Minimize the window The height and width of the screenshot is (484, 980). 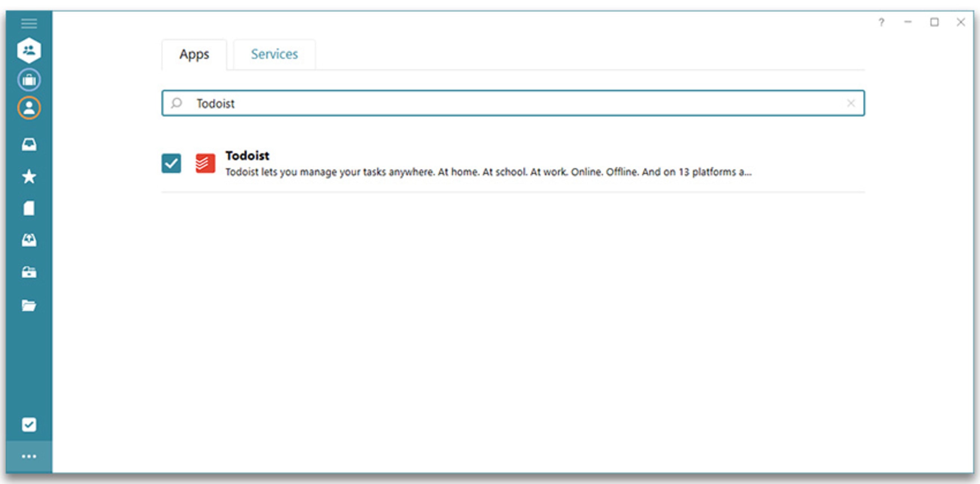(908, 22)
